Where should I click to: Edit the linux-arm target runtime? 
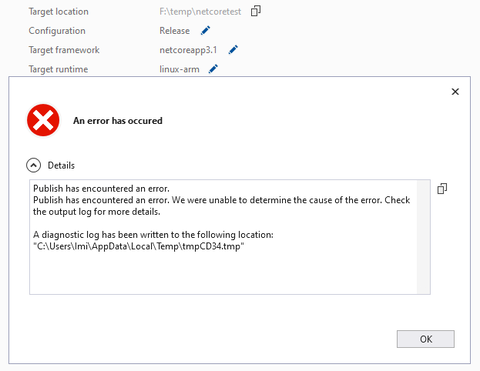click(x=213, y=69)
